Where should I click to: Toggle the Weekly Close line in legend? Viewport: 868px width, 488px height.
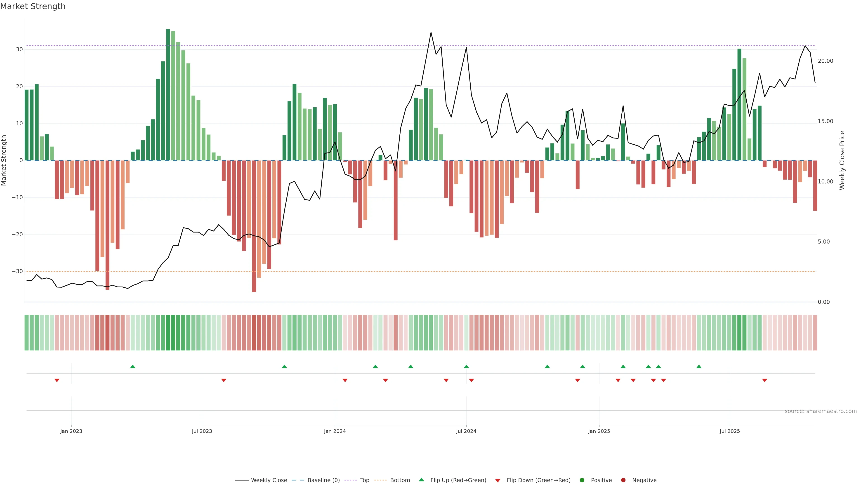pos(269,480)
